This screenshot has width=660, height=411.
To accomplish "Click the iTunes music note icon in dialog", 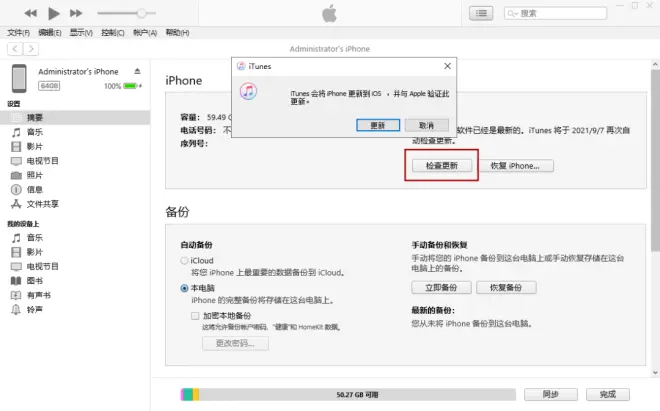I will [x=248, y=91].
